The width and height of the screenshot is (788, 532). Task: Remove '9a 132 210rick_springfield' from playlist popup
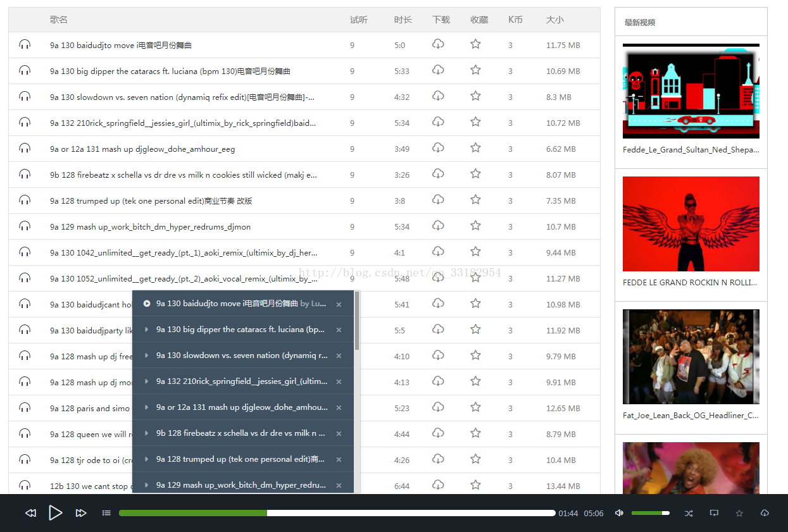tap(339, 382)
